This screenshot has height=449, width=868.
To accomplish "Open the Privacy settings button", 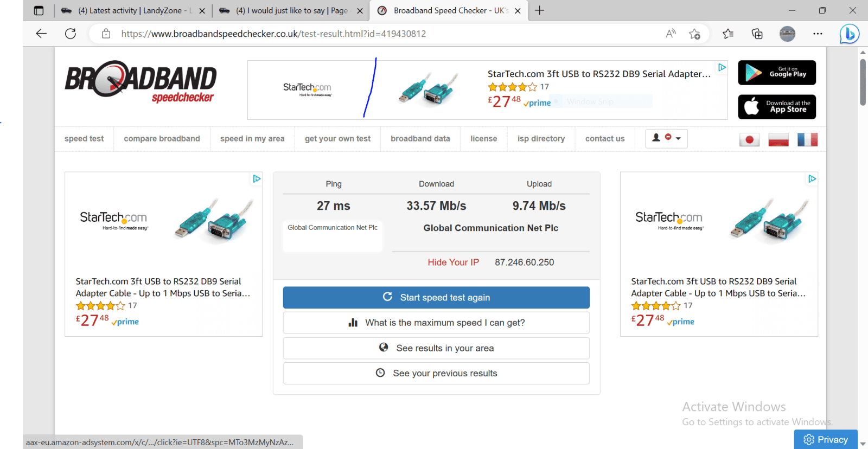I will (x=826, y=439).
